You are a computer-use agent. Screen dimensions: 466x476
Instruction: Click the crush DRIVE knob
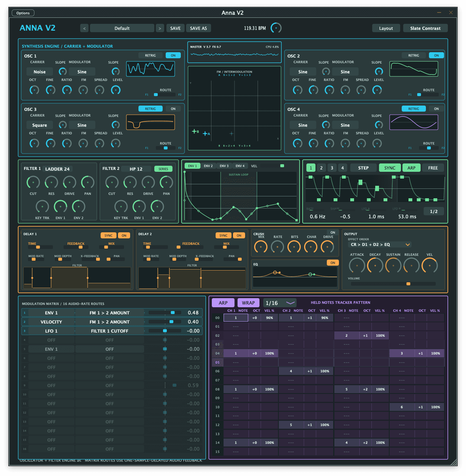click(x=327, y=247)
